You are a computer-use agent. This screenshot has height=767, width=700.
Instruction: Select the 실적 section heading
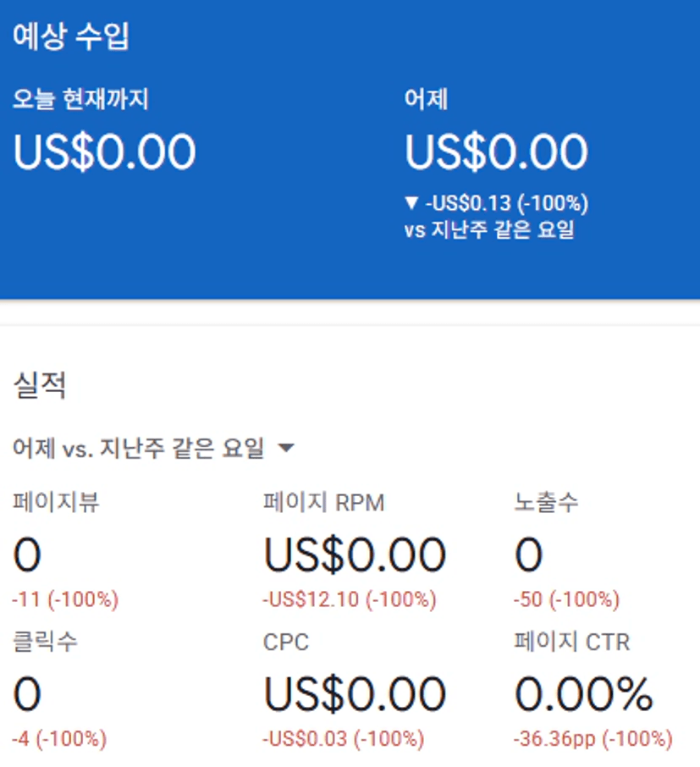point(39,385)
